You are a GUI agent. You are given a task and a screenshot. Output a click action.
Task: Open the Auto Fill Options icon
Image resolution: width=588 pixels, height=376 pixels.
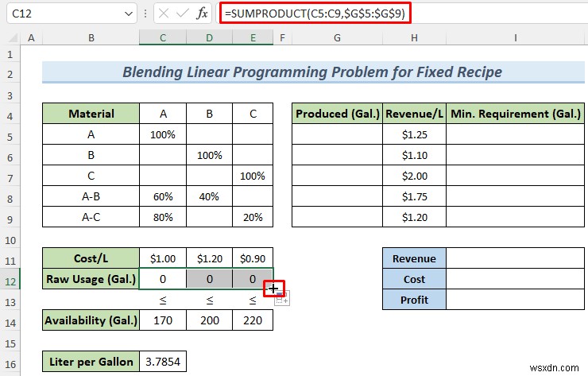282,299
